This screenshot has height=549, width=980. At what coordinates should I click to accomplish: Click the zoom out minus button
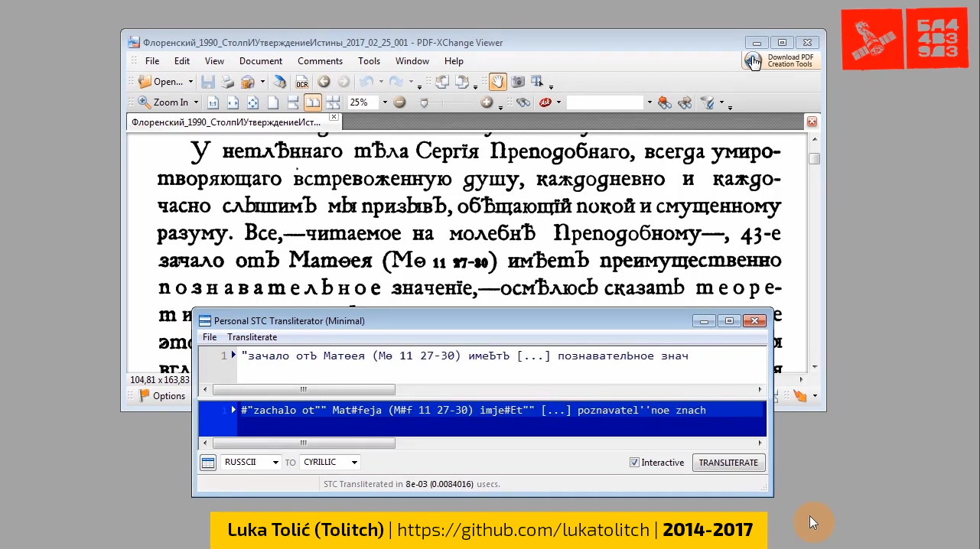pyautogui.click(x=399, y=102)
